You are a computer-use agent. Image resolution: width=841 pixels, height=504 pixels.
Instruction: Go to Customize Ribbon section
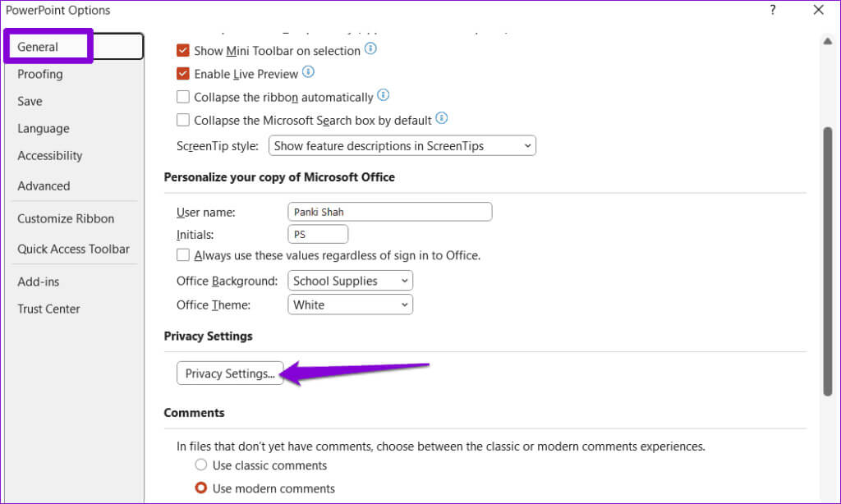click(66, 219)
